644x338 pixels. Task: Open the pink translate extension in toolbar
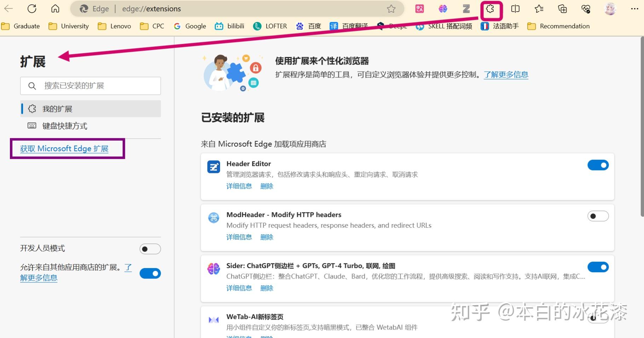tap(420, 9)
